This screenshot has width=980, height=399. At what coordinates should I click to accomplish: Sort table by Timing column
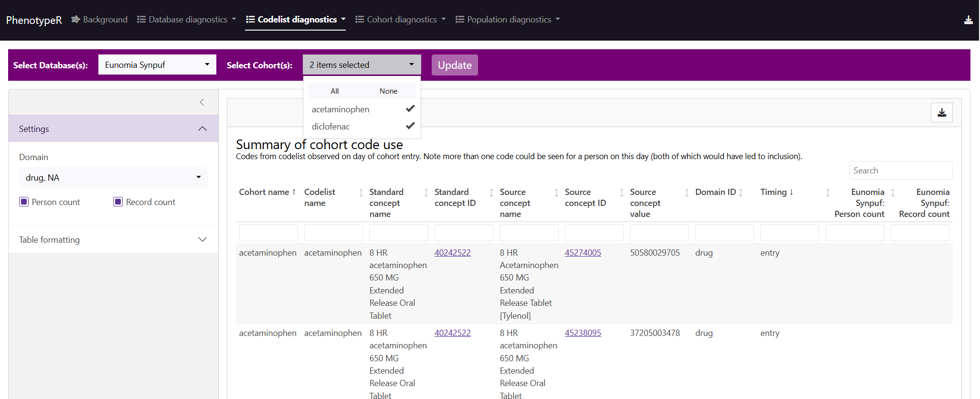point(791,192)
